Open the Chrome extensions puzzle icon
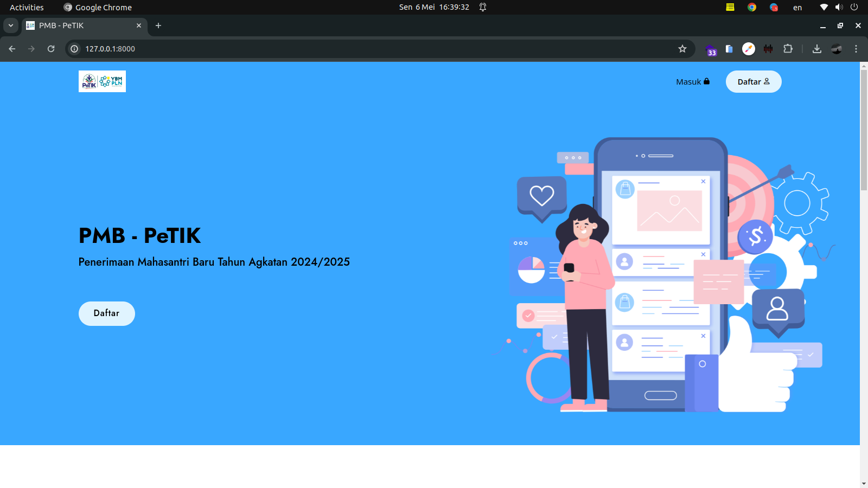This screenshot has height=488, width=868. click(x=788, y=49)
